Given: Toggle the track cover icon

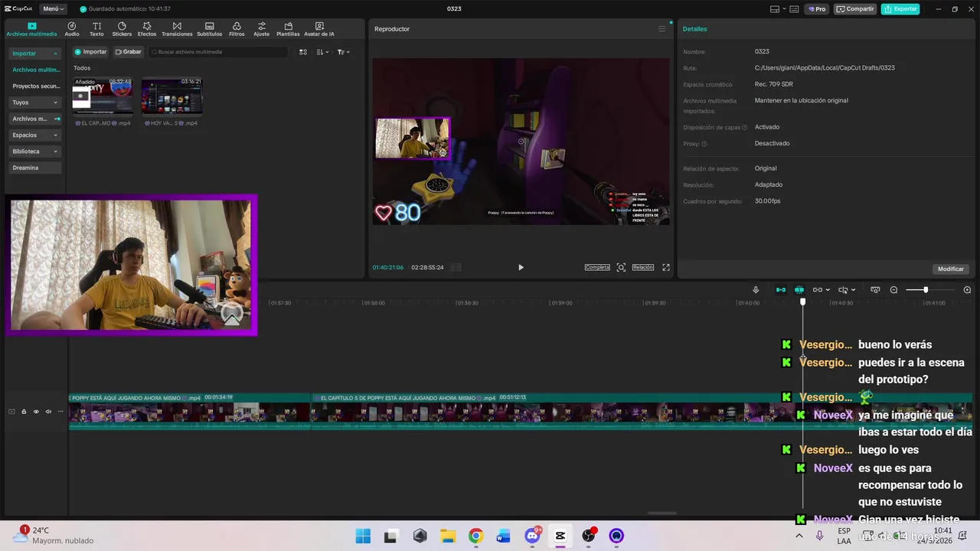Looking at the screenshot, I should pyautogui.click(x=11, y=412).
